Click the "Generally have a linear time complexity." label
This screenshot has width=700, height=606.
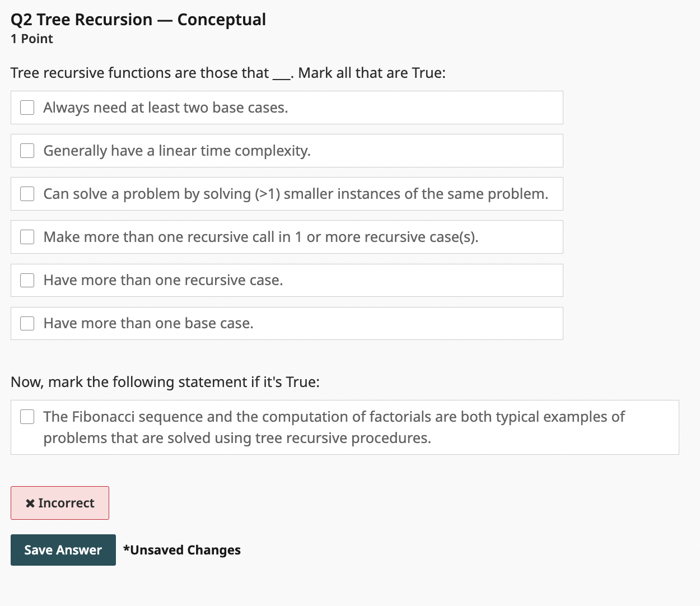(x=177, y=151)
